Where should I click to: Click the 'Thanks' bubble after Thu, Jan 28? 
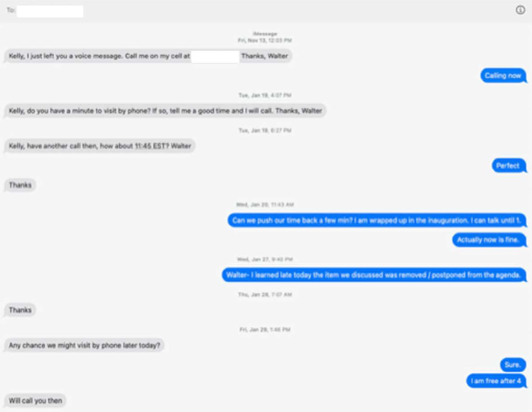pos(20,310)
